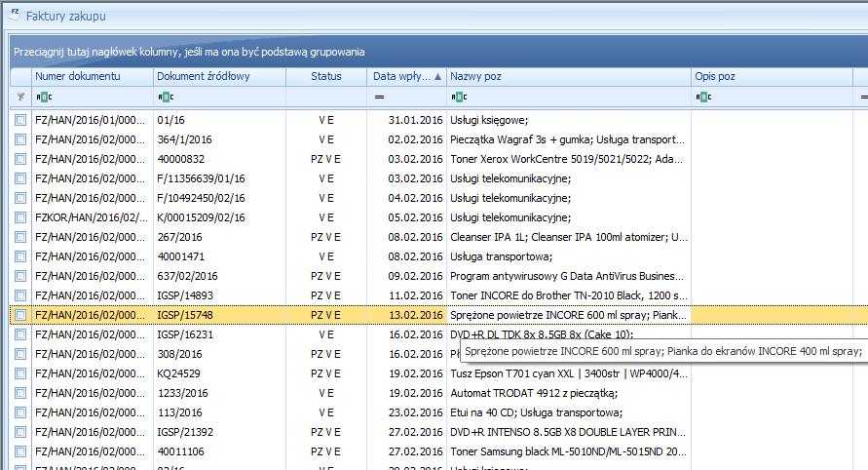This screenshot has height=470, width=868.
Task: Tick checkbox for row IGSP/16231
Action: click(x=20, y=334)
